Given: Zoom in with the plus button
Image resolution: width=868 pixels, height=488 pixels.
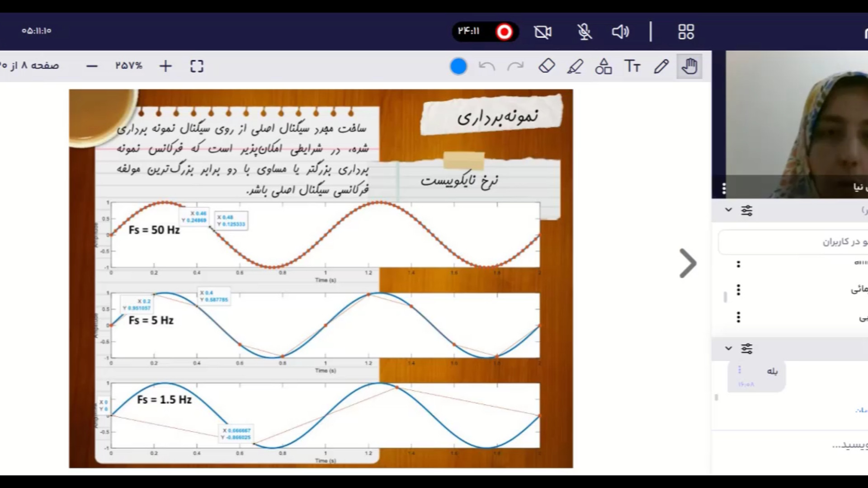Looking at the screenshot, I should click(x=165, y=66).
